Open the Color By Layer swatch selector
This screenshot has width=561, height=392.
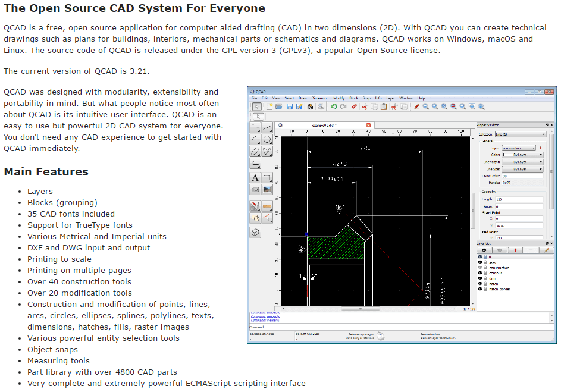click(x=522, y=155)
